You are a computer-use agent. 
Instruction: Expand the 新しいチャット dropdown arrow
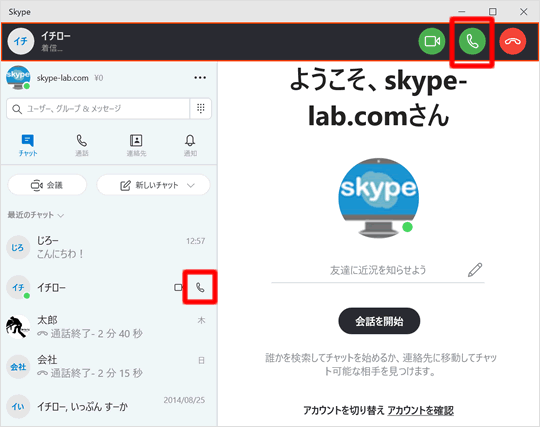[x=191, y=185]
